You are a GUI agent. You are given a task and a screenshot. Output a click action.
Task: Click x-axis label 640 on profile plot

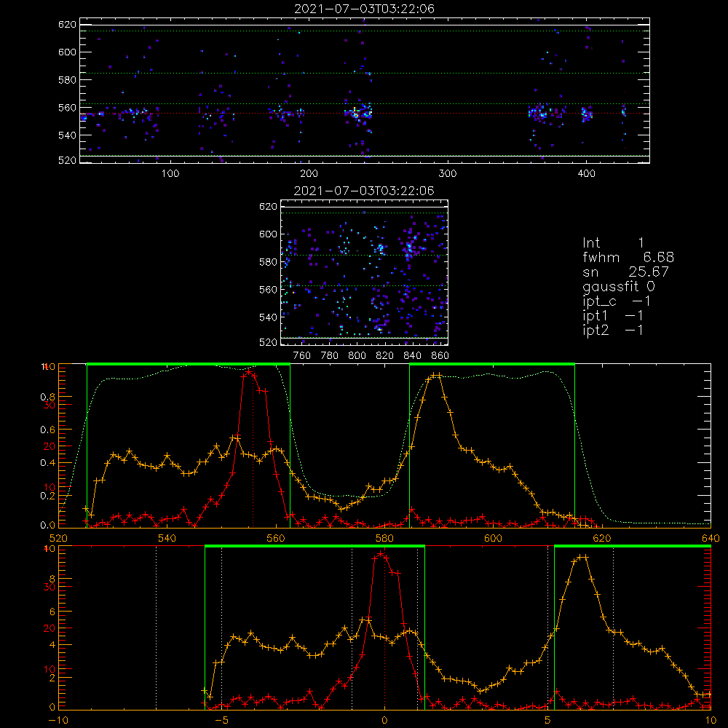tap(711, 538)
